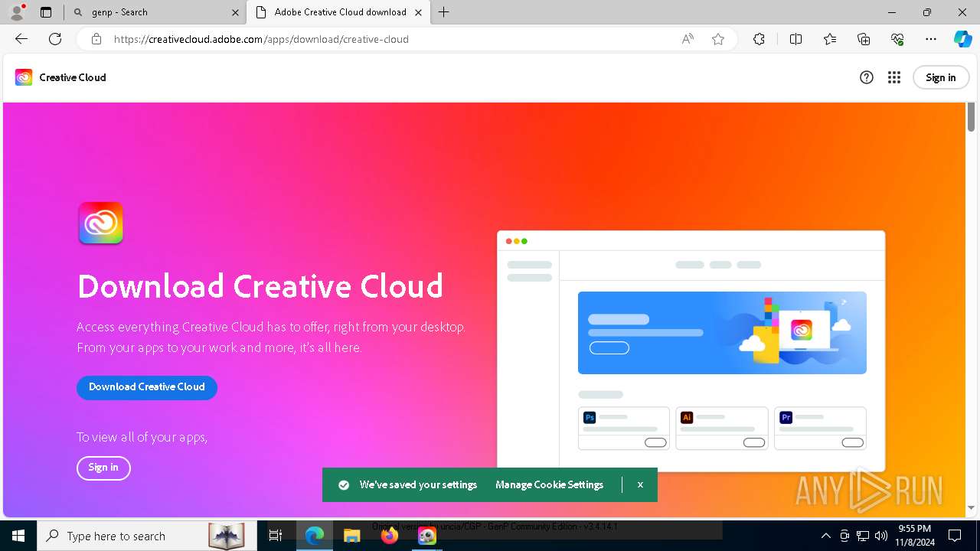
Task: Click the Download Creative Cloud button
Action: click(147, 387)
